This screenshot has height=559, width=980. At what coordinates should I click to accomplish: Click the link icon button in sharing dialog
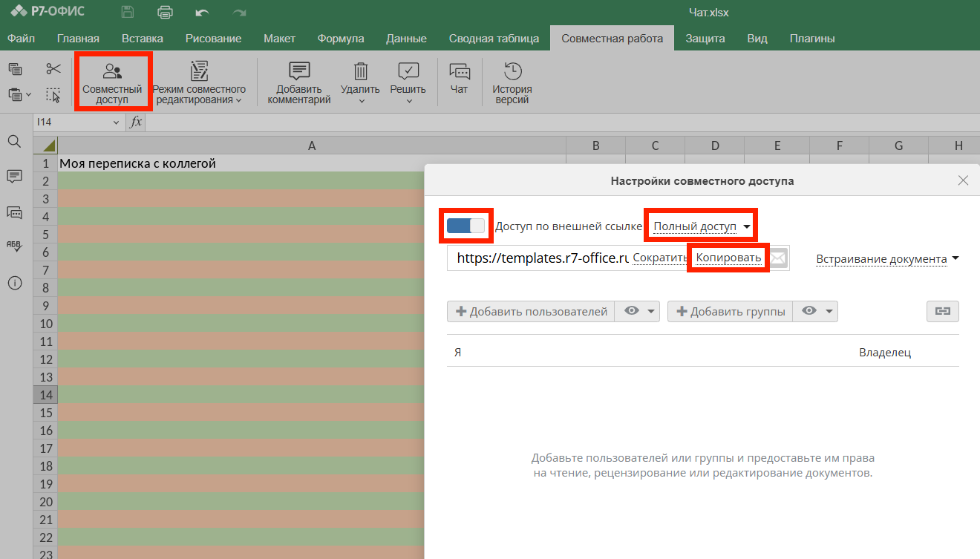click(943, 312)
